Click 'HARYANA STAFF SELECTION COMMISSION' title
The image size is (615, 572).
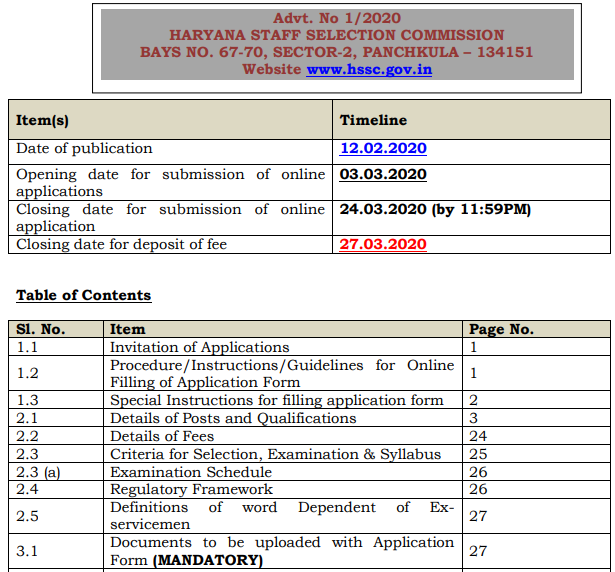[x=337, y=35]
